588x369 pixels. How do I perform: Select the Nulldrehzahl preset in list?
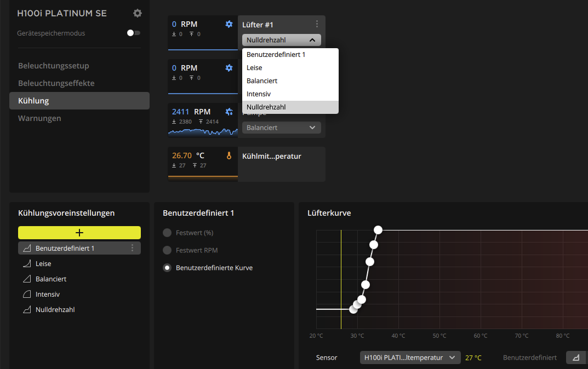(79, 310)
